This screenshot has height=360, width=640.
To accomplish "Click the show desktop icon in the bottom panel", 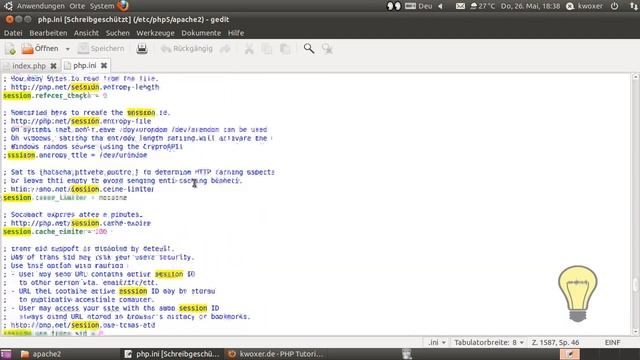I will pos(6,354).
